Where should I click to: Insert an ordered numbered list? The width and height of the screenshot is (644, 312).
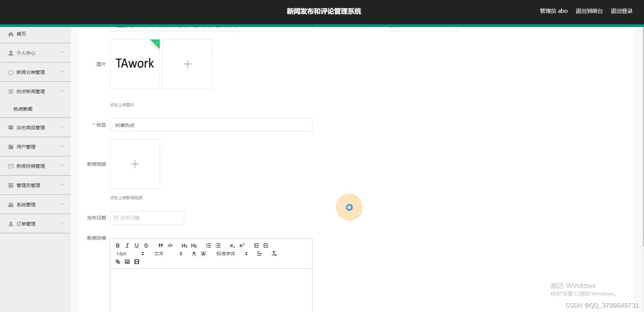click(209, 245)
